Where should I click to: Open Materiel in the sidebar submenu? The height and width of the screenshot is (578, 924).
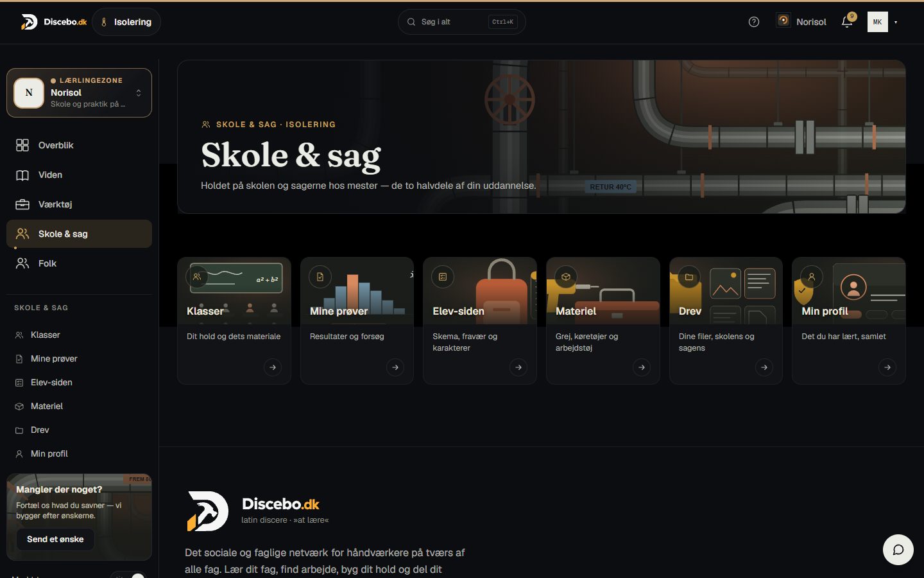click(x=79, y=407)
